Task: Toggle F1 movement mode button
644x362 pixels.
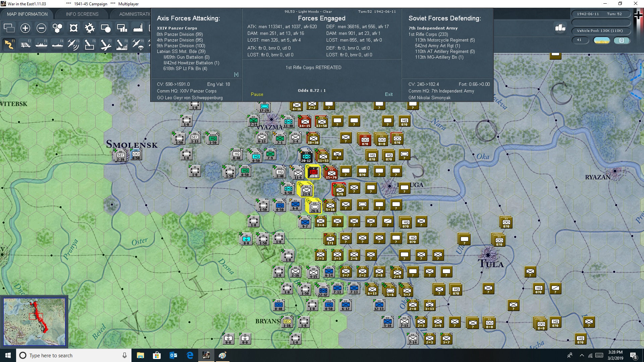Action: [9, 44]
